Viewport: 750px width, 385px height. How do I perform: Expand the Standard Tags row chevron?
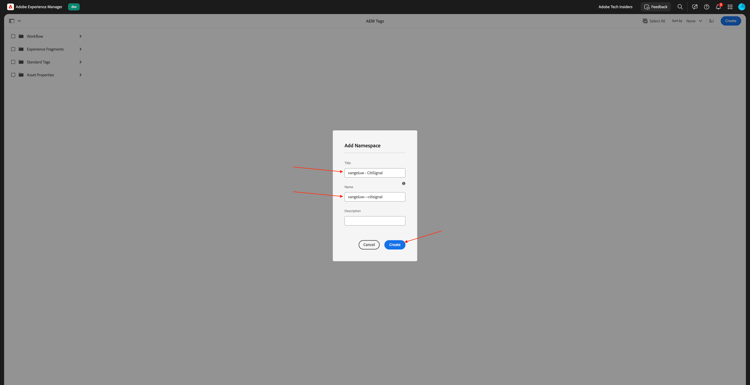coord(80,62)
